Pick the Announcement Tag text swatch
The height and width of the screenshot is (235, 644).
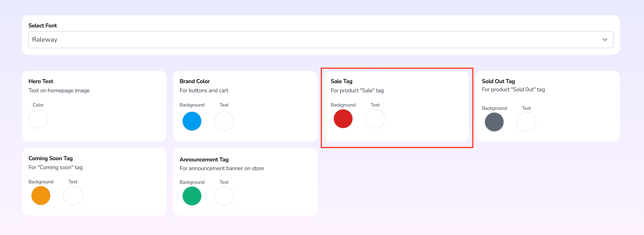click(x=224, y=196)
